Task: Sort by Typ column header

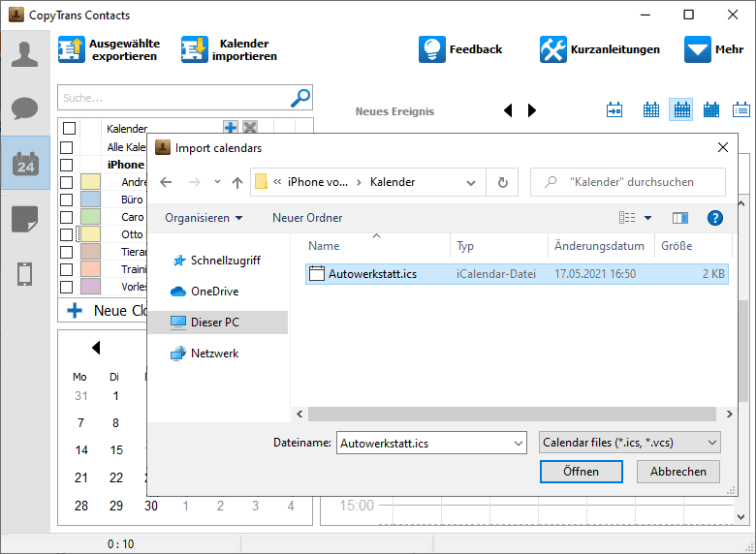Action: 499,246
